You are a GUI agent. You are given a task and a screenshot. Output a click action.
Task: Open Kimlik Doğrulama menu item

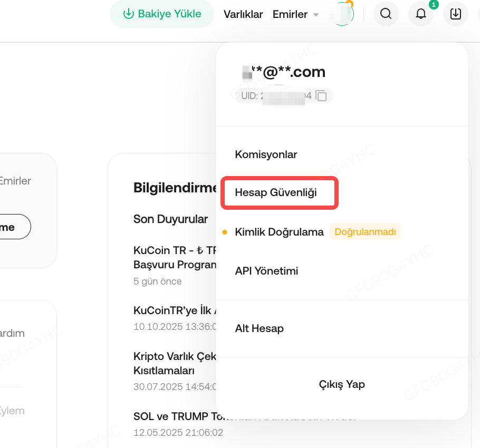tap(279, 232)
